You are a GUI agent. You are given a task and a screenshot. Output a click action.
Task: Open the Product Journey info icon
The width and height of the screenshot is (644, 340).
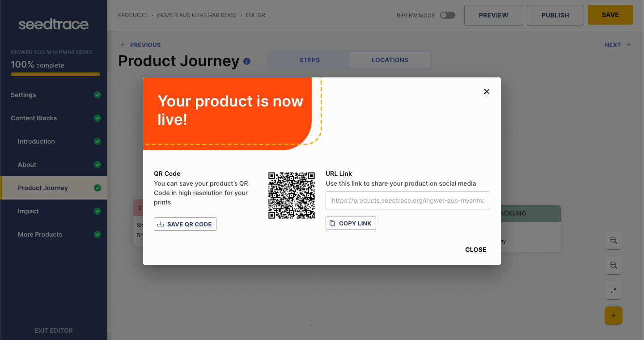click(x=247, y=61)
